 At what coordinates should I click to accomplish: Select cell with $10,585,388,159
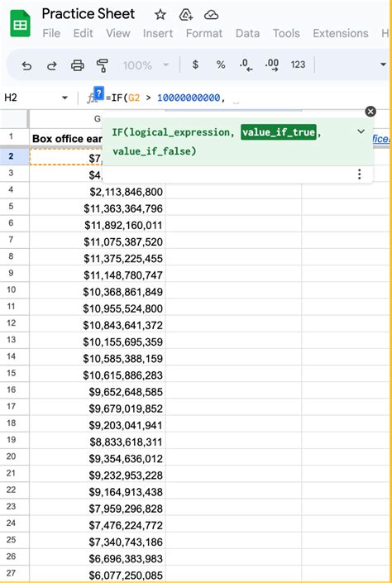point(98,357)
